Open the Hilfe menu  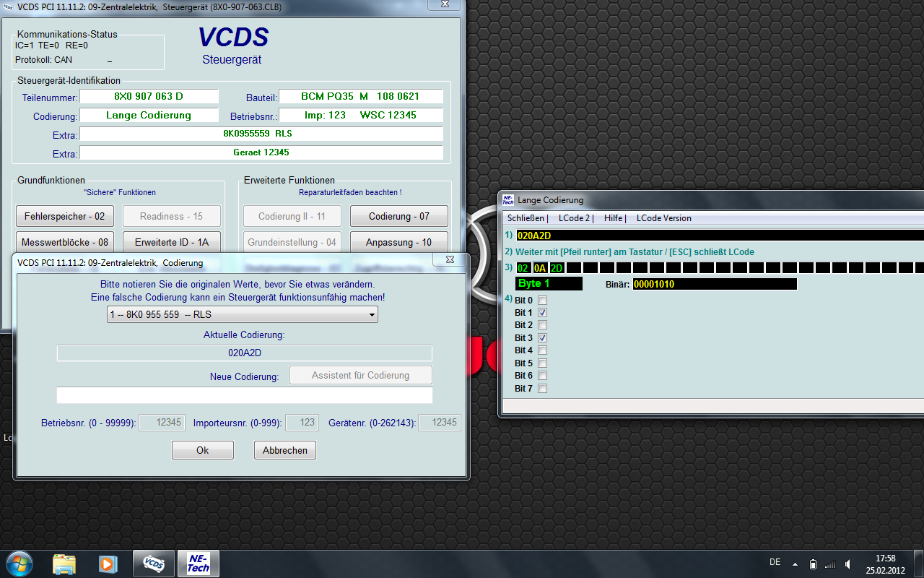614,218
